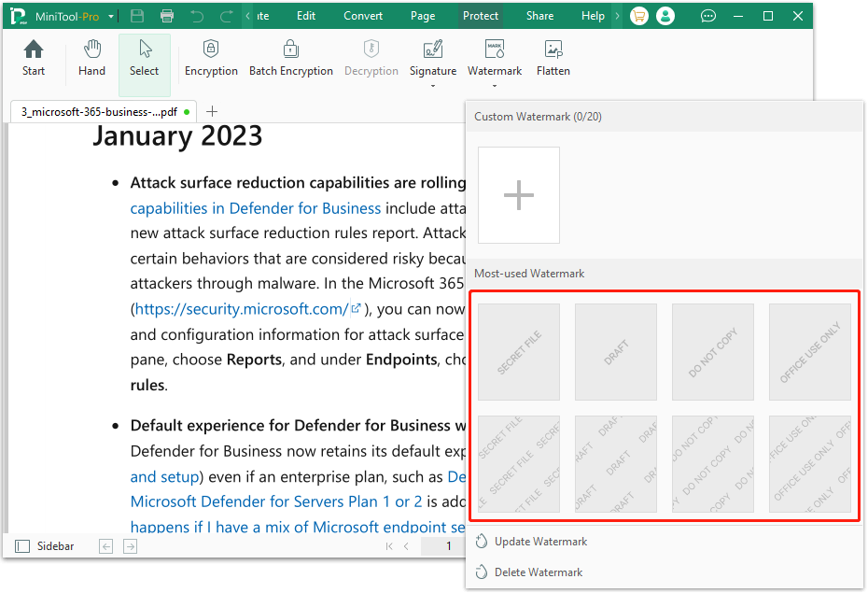Open the Convert tab
This screenshot has width=868, height=593.
click(x=363, y=16)
